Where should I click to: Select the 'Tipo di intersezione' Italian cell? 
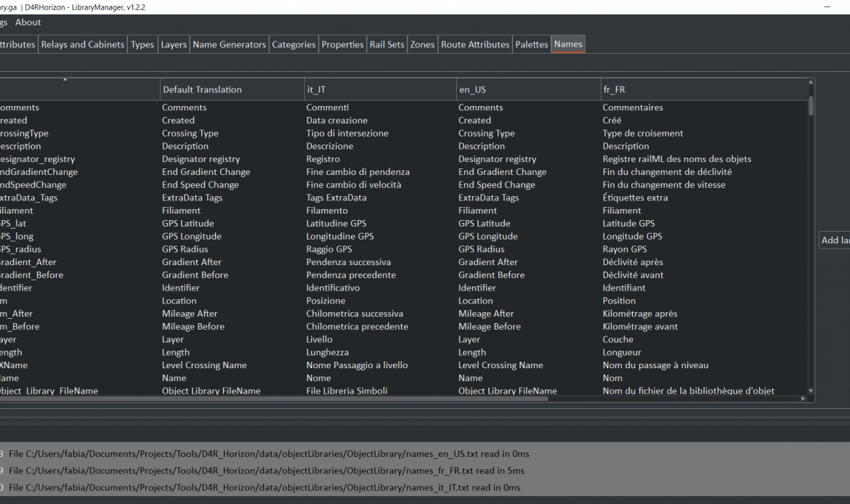[x=347, y=134]
